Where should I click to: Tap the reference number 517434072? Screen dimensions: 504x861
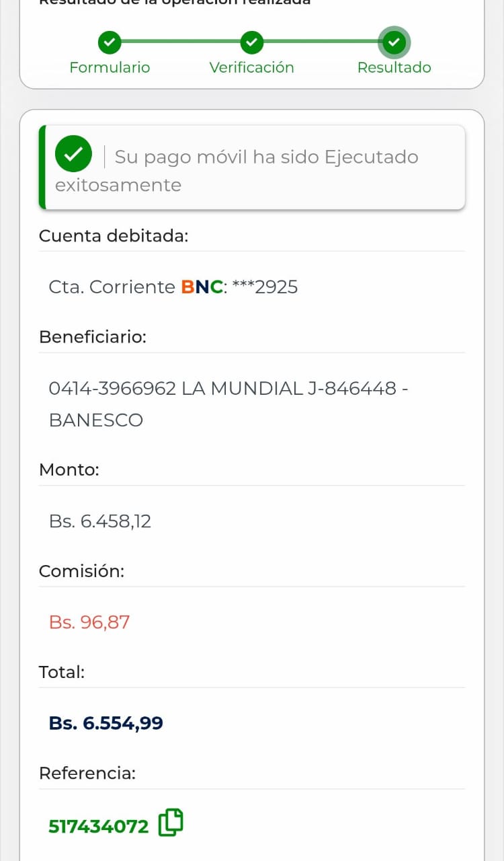point(99,826)
